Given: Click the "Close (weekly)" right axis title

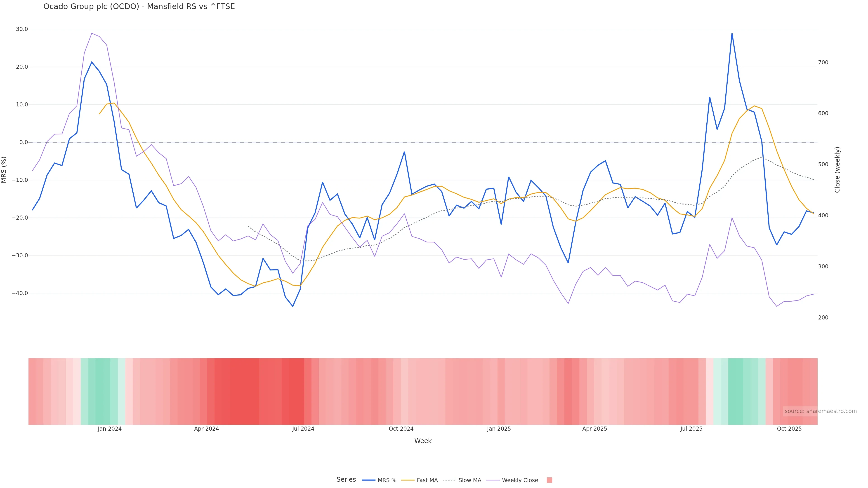Looking at the screenshot, I should 837,170.
